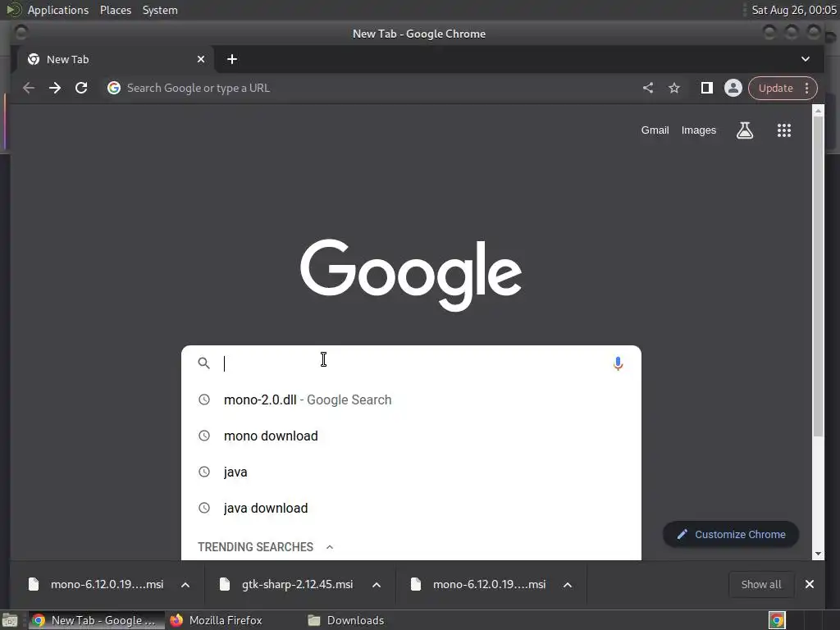
Task: Open the Images link
Action: click(x=699, y=130)
